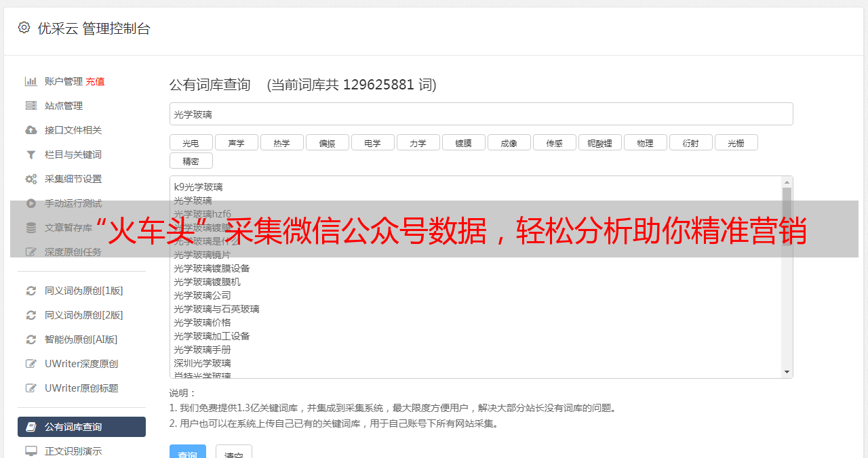
Task: Select the 衍射 tag button
Action: pyautogui.click(x=690, y=143)
